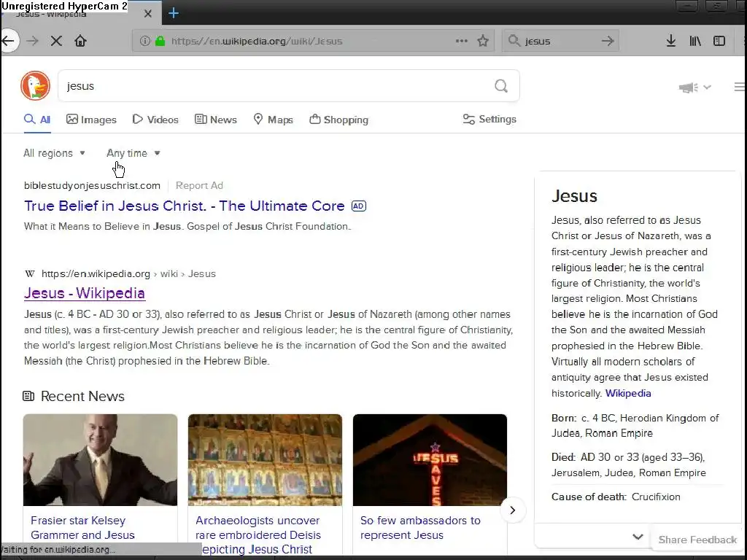Click the Recent News section heading

click(82, 396)
